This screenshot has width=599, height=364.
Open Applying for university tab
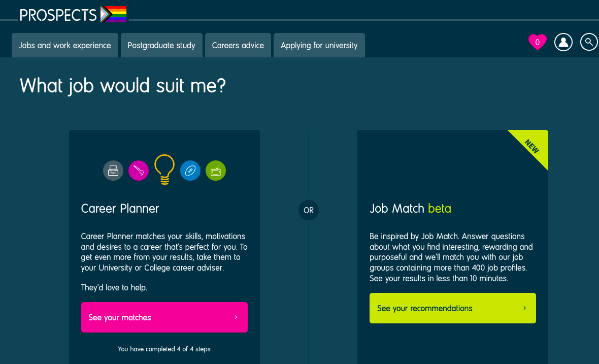319,46
